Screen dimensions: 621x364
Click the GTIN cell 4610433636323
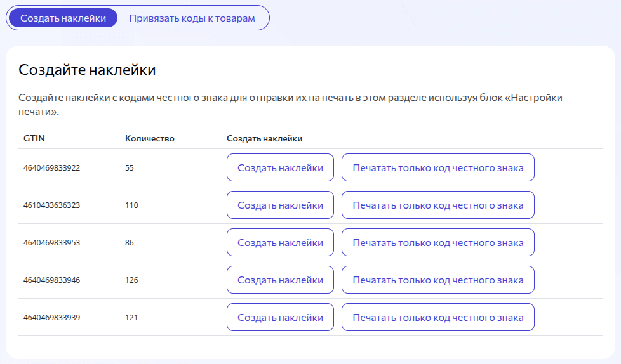pos(51,205)
